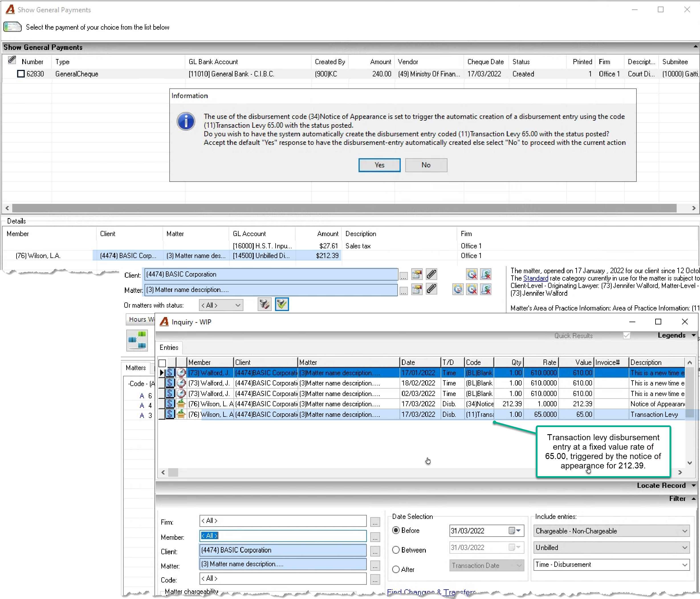Open client details icon beside BASIC Corporation field
The image size is (700, 599).
(x=417, y=274)
